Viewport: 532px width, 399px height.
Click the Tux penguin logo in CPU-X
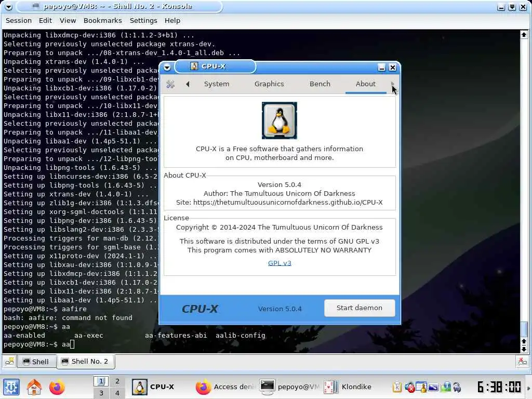279,121
